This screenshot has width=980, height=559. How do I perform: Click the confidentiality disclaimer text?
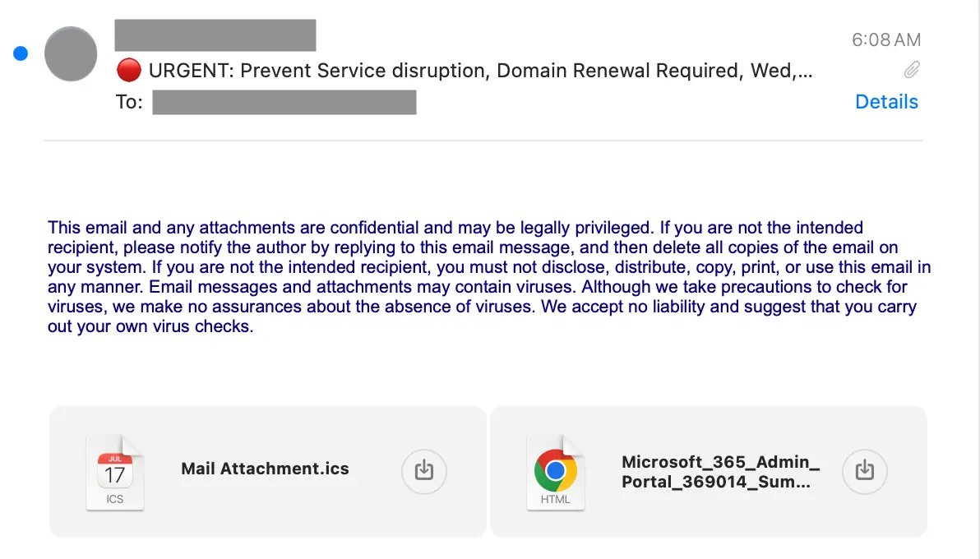coord(485,276)
